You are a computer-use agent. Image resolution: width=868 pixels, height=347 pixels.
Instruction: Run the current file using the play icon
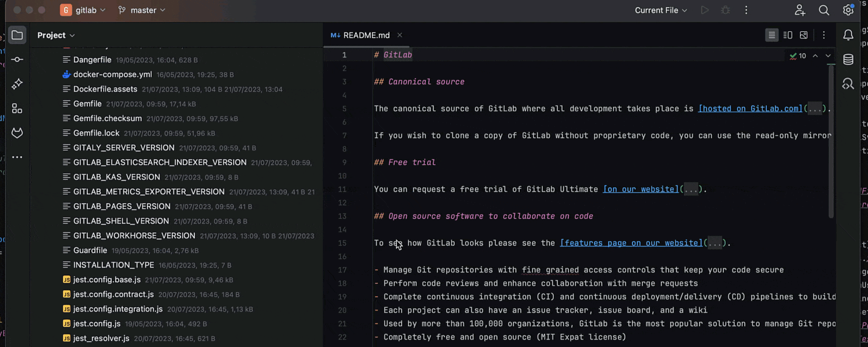(x=704, y=10)
